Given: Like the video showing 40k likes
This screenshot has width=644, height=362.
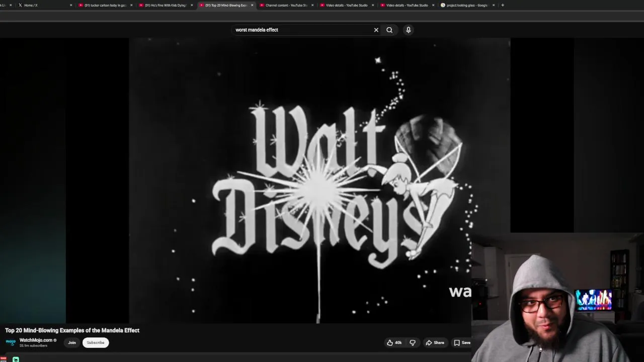Looking at the screenshot, I should [x=394, y=342].
